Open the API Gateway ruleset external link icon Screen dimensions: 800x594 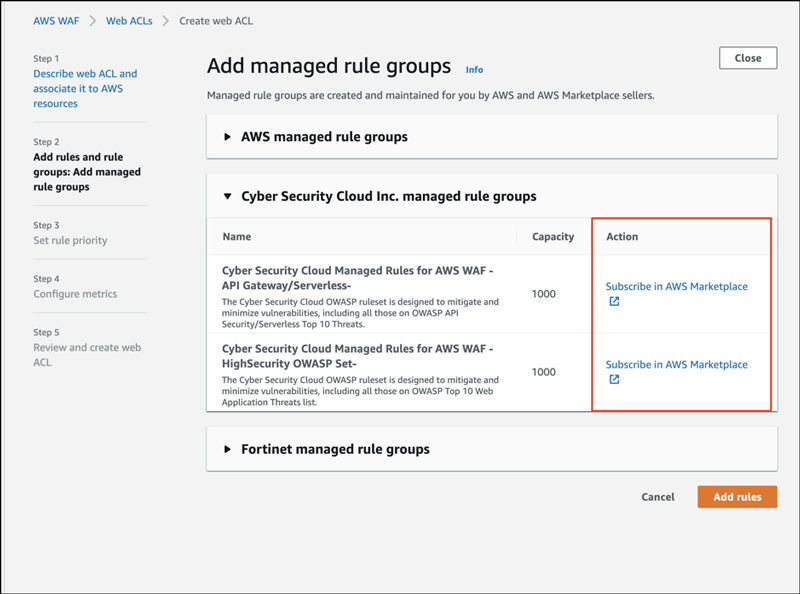[x=613, y=300]
